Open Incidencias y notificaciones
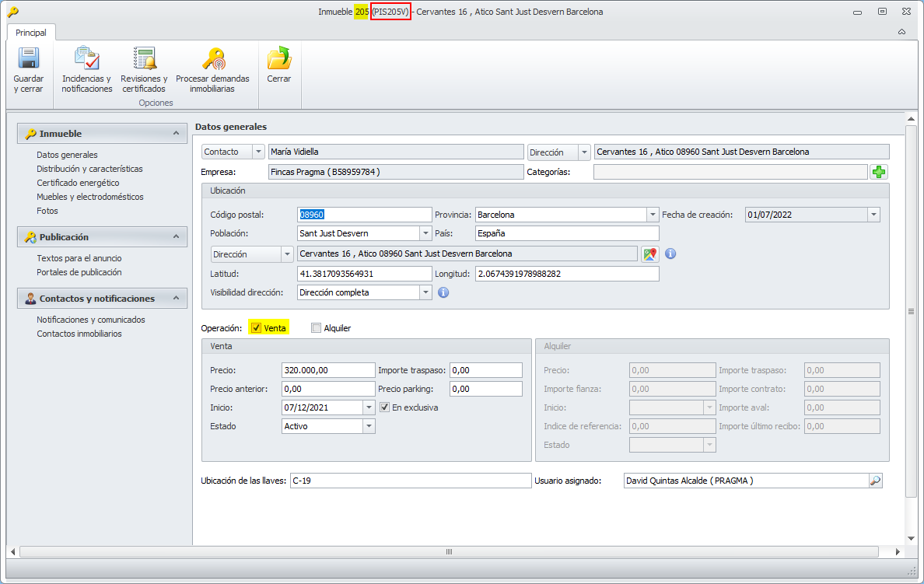 (x=86, y=59)
